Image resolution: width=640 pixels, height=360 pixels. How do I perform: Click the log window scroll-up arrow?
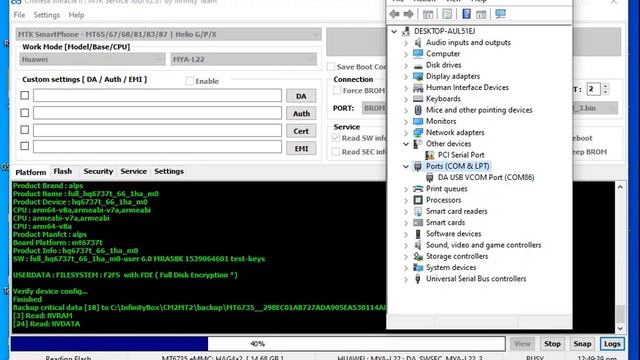pyautogui.click(x=620, y=187)
